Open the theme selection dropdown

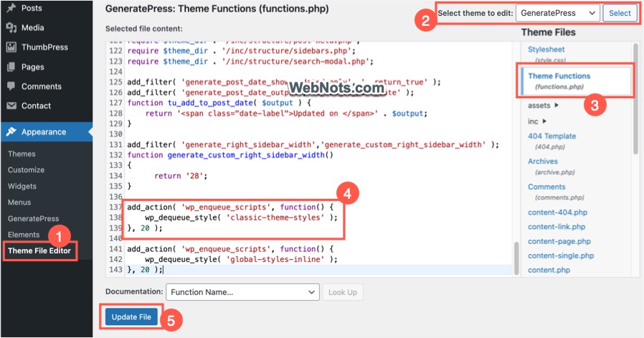(x=558, y=13)
